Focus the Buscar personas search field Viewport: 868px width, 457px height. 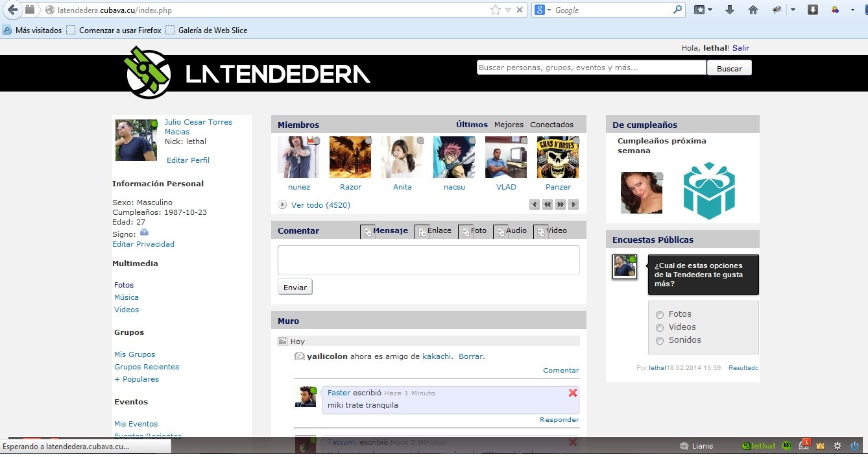592,68
